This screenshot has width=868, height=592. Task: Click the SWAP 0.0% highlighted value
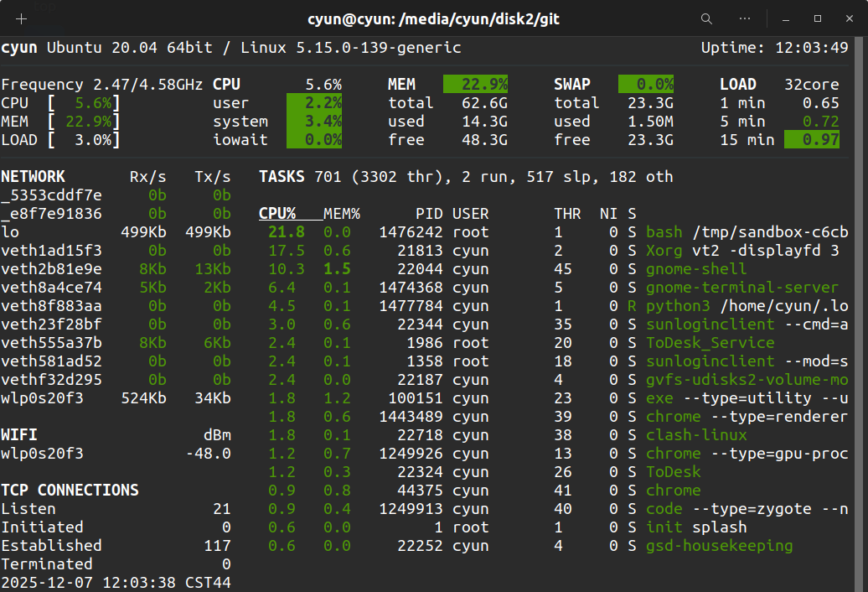pos(646,84)
